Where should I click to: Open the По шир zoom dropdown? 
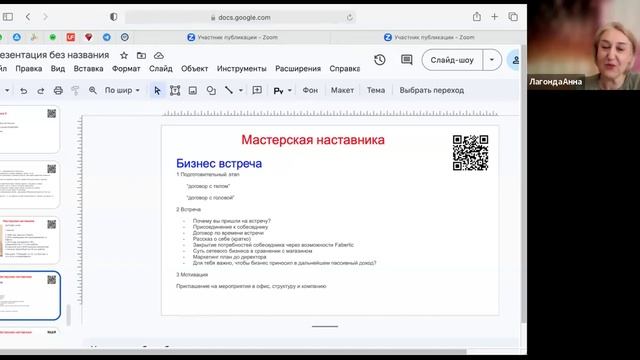(122, 90)
